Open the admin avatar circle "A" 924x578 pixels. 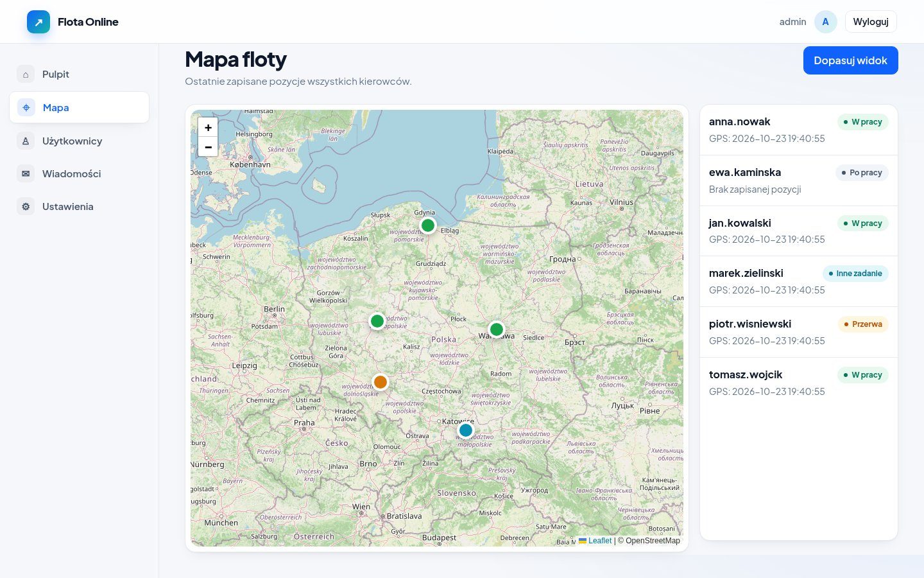tap(826, 22)
